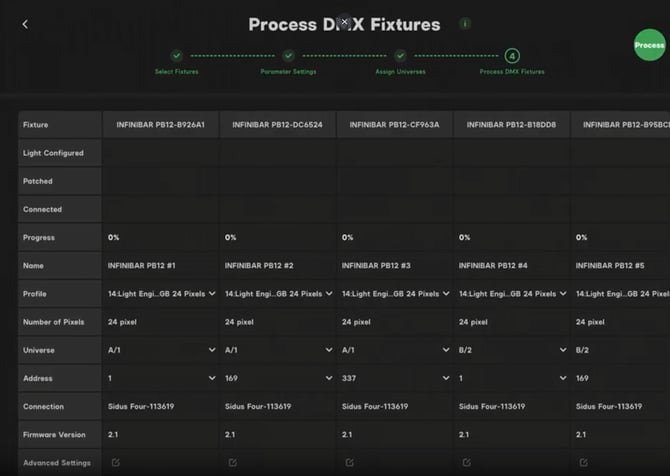Open Advanced Settings for INFINIBAR PB12 #4

pyautogui.click(x=466, y=463)
